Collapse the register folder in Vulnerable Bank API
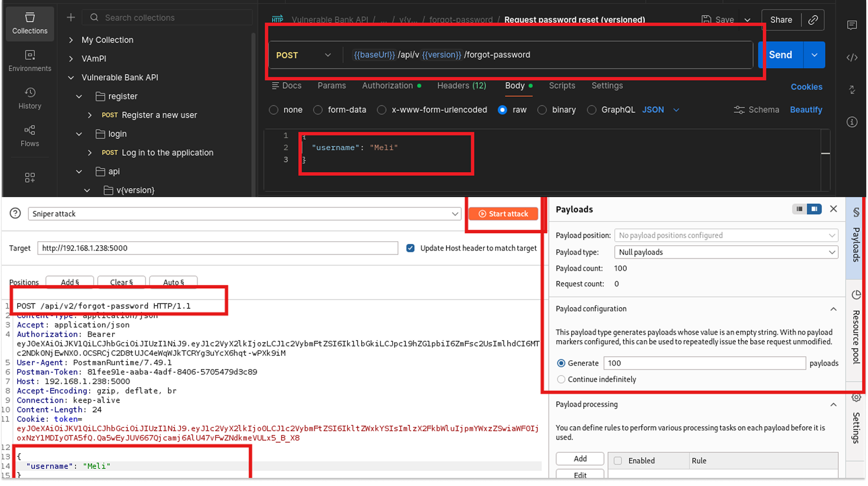The height and width of the screenshot is (486, 868). click(x=78, y=96)
